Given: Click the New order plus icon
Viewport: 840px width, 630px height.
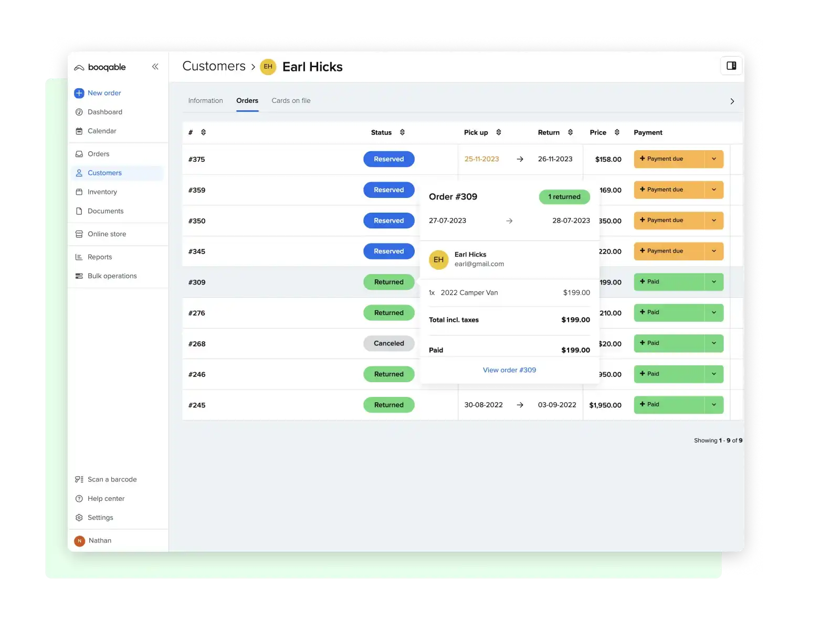Looking at the screenshot, I should (79, 93).
